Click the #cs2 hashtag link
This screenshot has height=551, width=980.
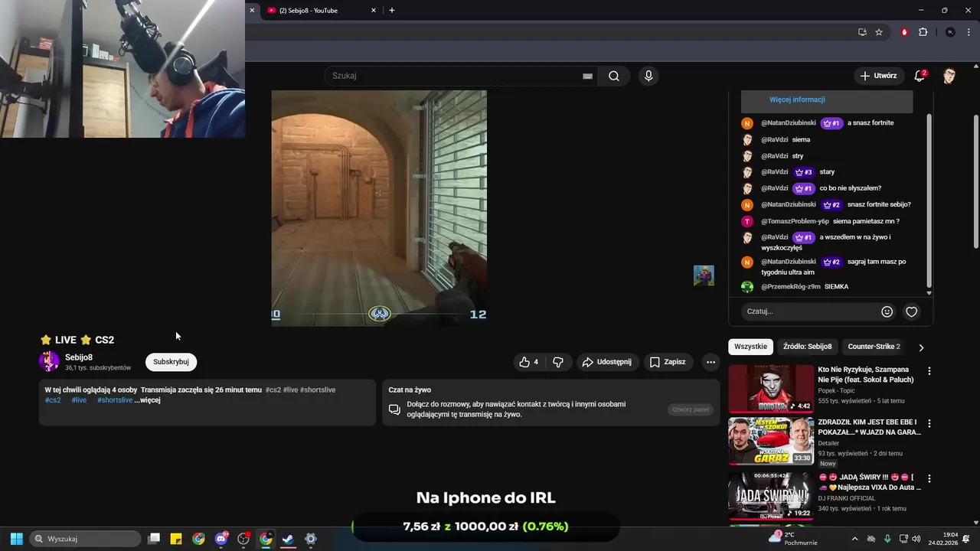tap(53, 400)
